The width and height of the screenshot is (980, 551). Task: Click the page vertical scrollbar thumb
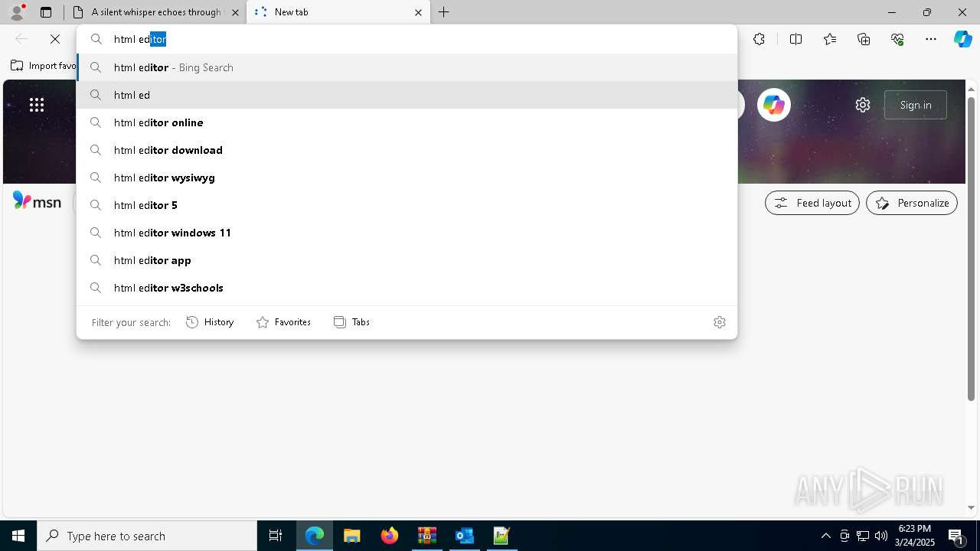971,248
